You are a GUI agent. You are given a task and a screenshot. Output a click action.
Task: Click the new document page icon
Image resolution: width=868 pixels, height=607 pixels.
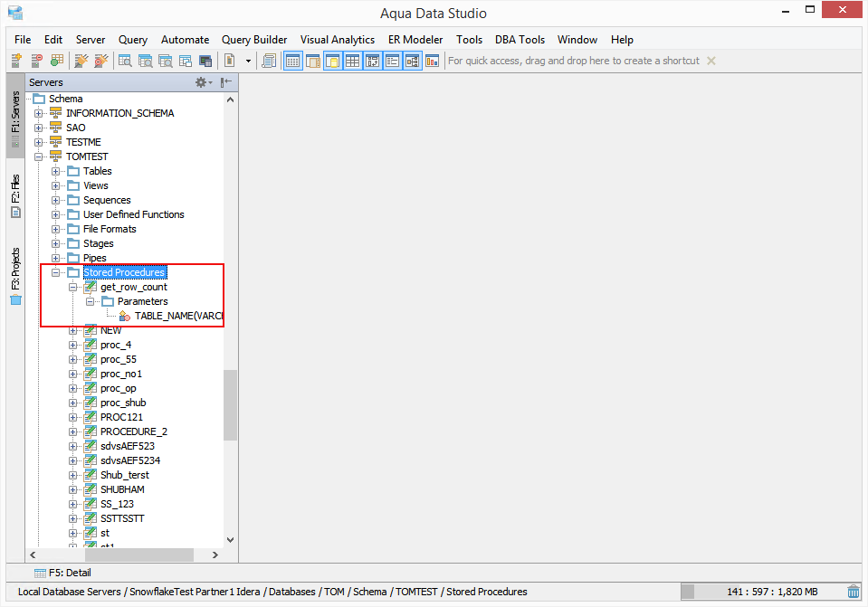[230, 61]
